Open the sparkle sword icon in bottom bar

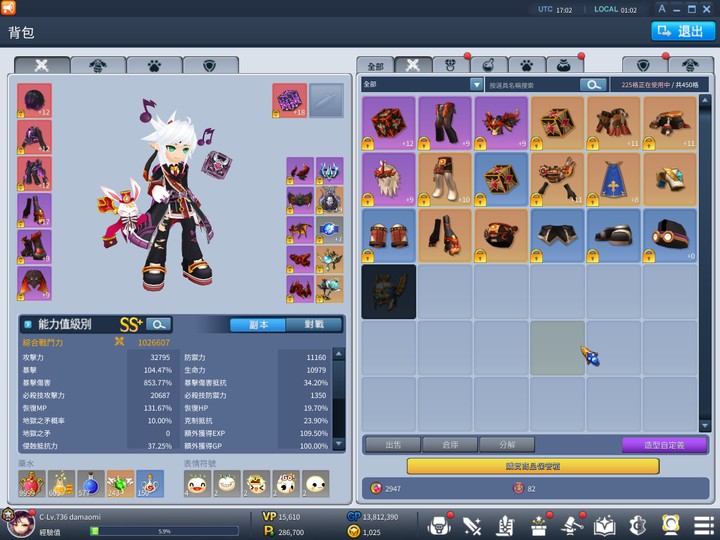[x=472, y=526]
